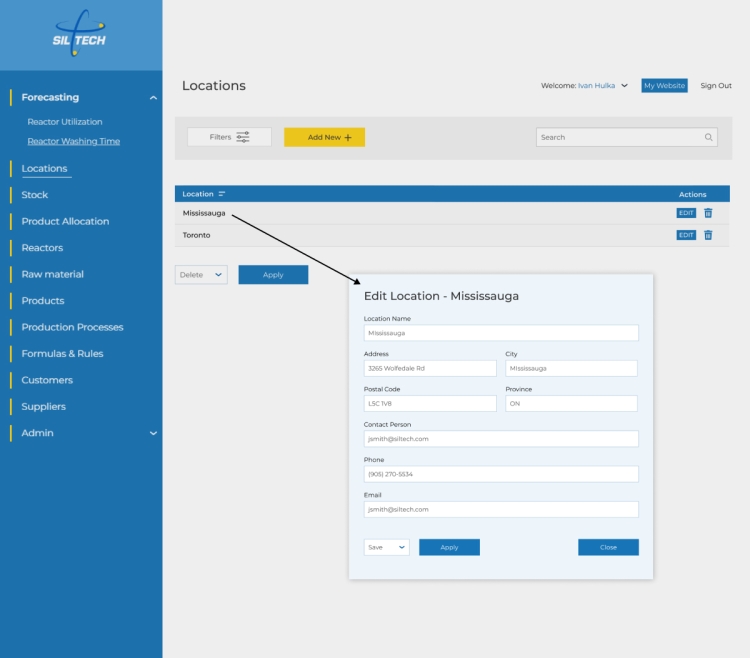750x658 pixels.
Task: Click the search magnifier icon
Action: (x=708, y=137)
